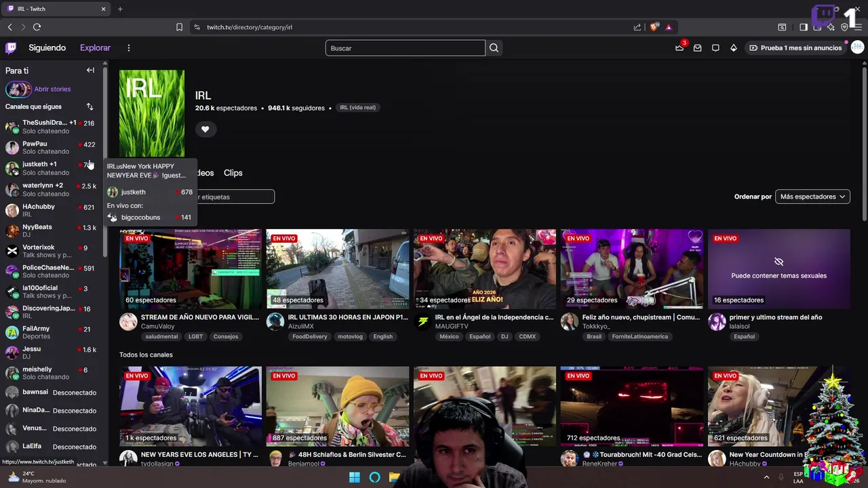Bookmark this page icon in address bar
Screen dimensions: 868x488
pyautogui.click(x=179, y=27)
